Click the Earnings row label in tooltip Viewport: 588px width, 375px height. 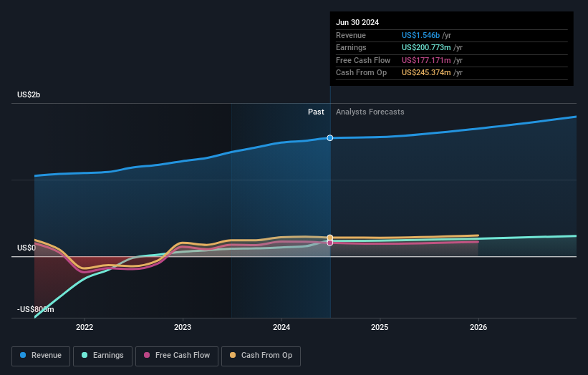pos(351,47)
